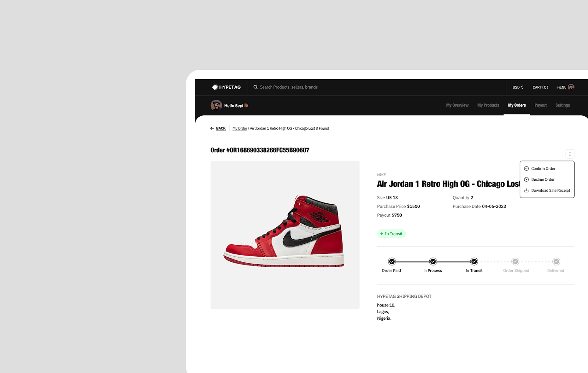The height and width of the screenshot is (373, 588).
Task: Click the house 10, address line
Action: tap(386, 305)
